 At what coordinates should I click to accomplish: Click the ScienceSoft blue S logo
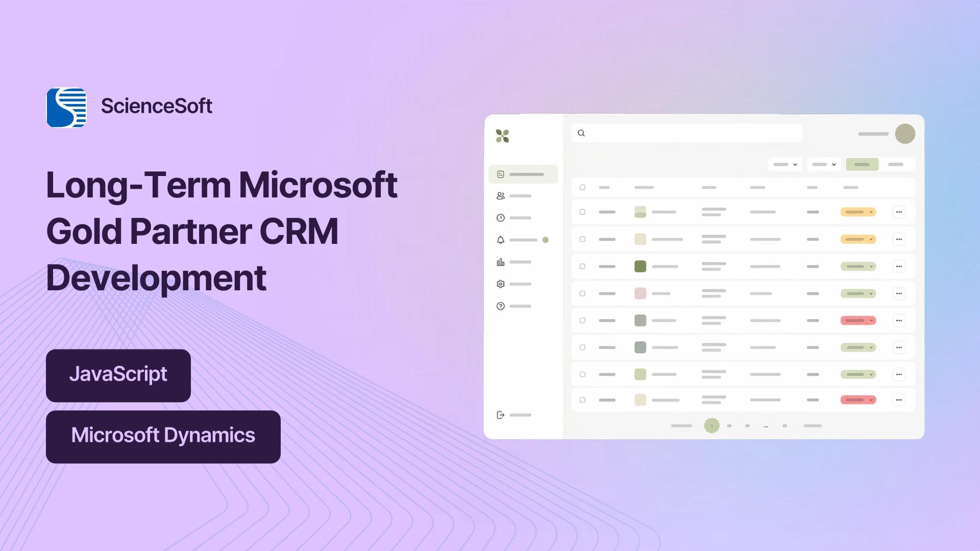pos(66,108)
